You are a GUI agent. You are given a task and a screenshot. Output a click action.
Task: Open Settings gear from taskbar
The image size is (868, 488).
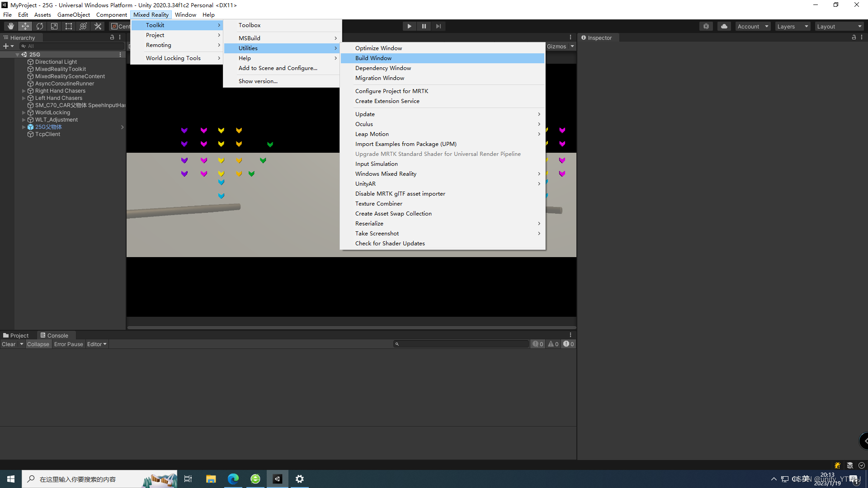coord(300,479)
